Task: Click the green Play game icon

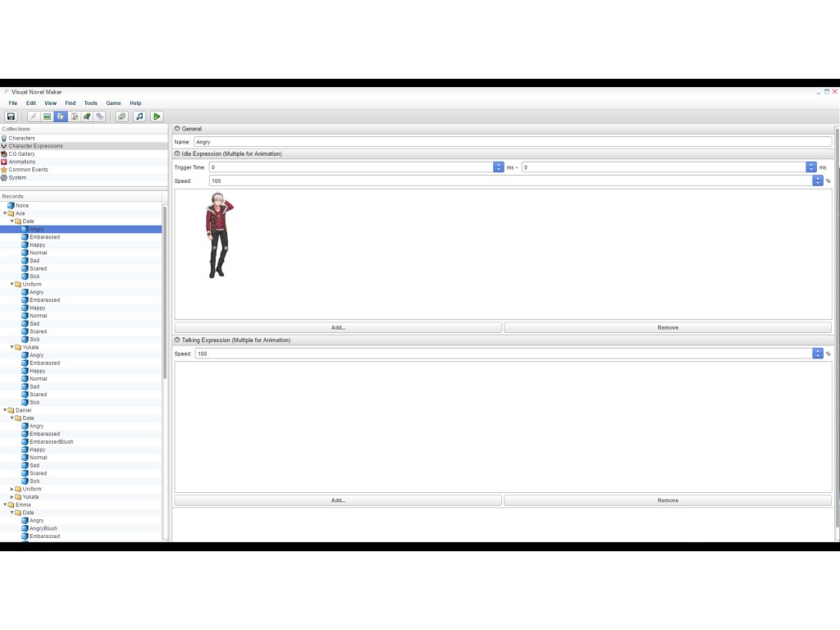Action: click(x=157, y=116)
